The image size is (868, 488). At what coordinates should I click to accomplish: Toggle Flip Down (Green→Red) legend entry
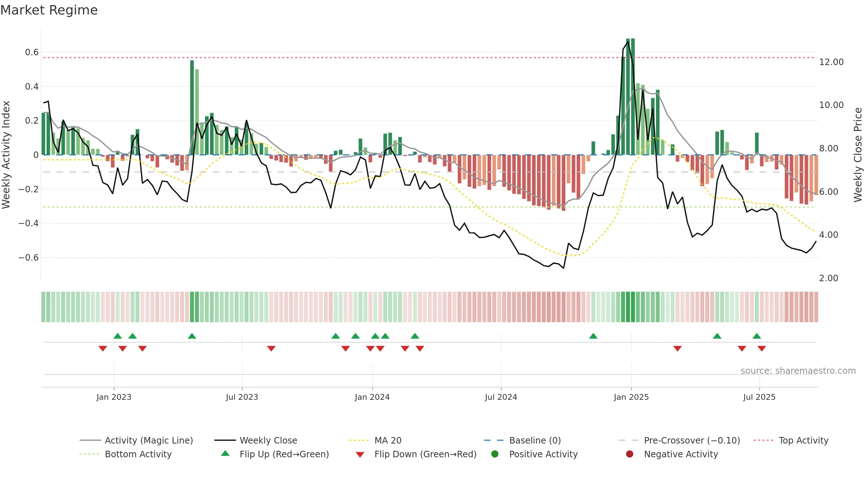[x=416, y=454]
